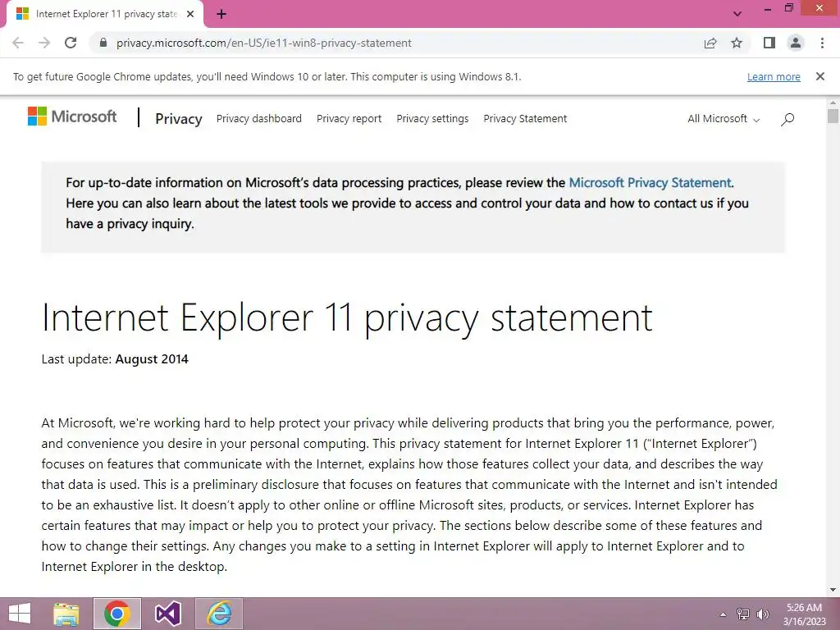Open Learn more about Chrome updates

774,77
